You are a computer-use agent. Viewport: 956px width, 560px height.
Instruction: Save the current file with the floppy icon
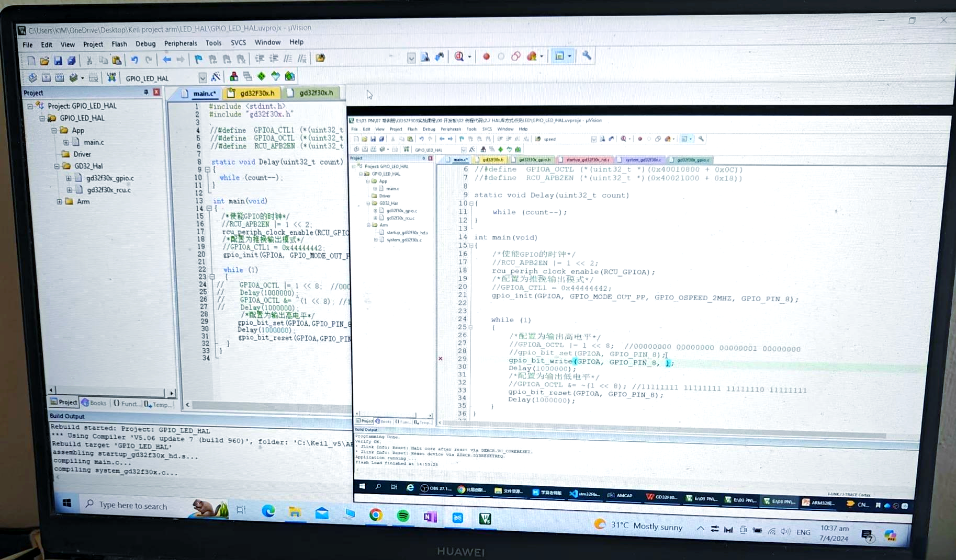point(58,61)
